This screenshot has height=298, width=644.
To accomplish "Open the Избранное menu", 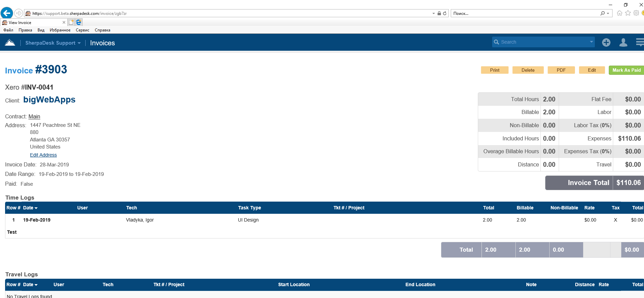I will [x=60, y=30].
